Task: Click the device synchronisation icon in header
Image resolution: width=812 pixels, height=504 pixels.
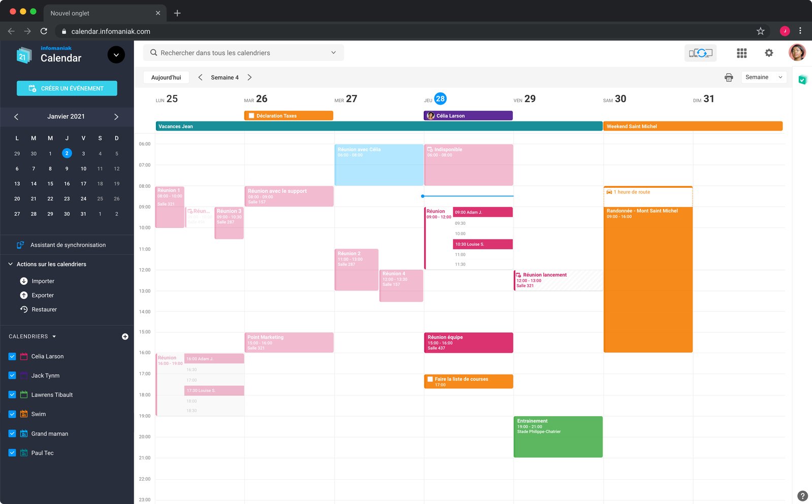Action: pos(700,53)
